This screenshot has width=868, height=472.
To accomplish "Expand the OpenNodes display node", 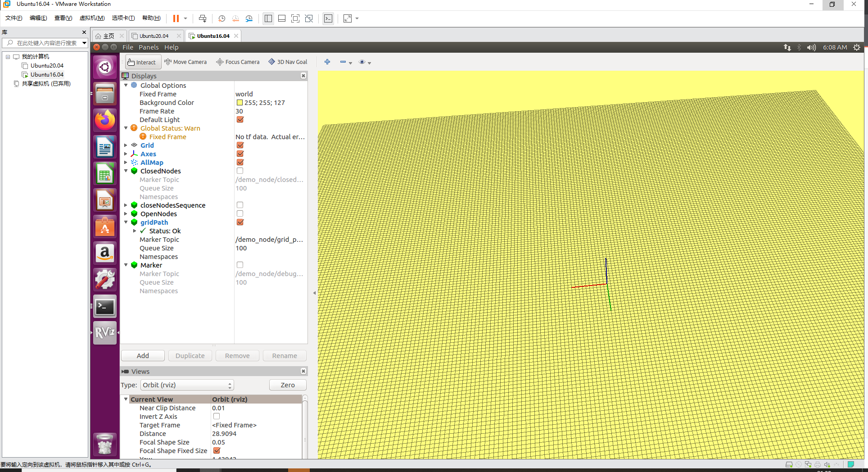I will 126,213.
